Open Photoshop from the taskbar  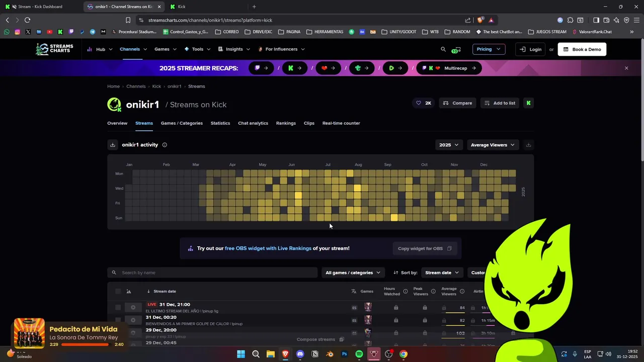(x=345, y=354)
